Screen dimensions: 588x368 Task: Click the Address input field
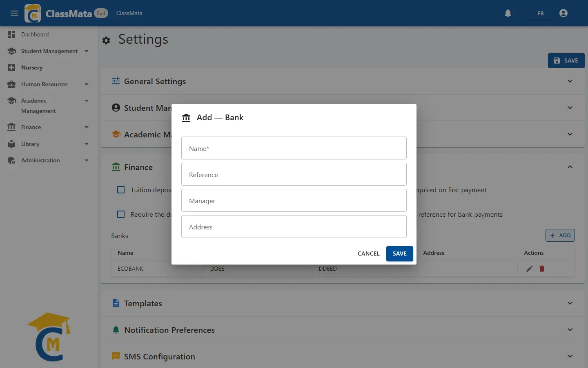pos(294,227)
